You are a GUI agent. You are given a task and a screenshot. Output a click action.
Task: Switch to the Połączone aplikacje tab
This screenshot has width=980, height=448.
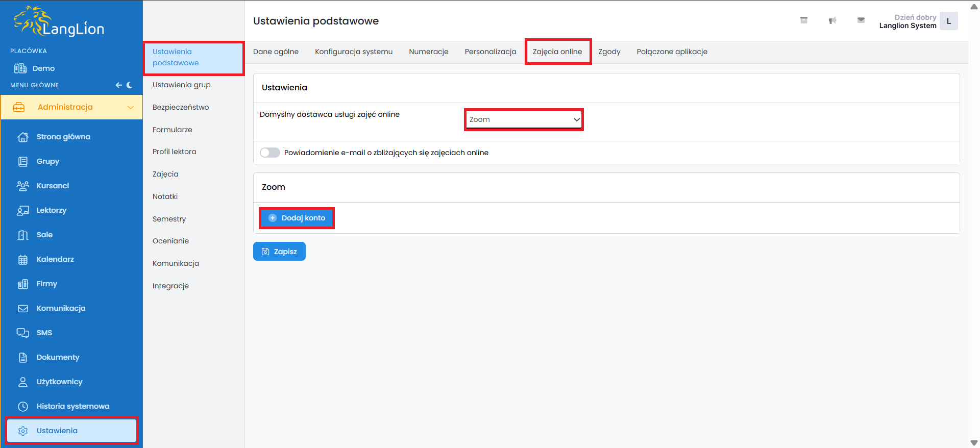click(x=672, y=52)
